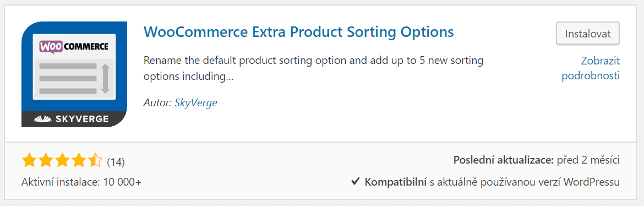Image resolution: width=644 pixels, height=206 pixels.
Task: Click the SkyVerge logo banner under the icon
Action: (x=74, y=119)
